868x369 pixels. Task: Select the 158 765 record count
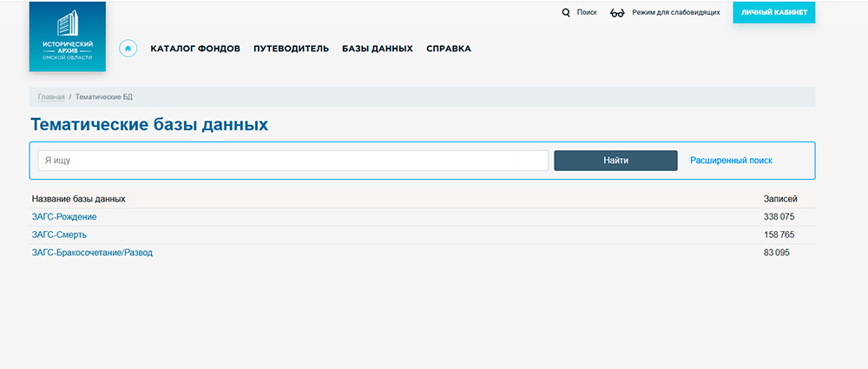click(x=779, y=234)
